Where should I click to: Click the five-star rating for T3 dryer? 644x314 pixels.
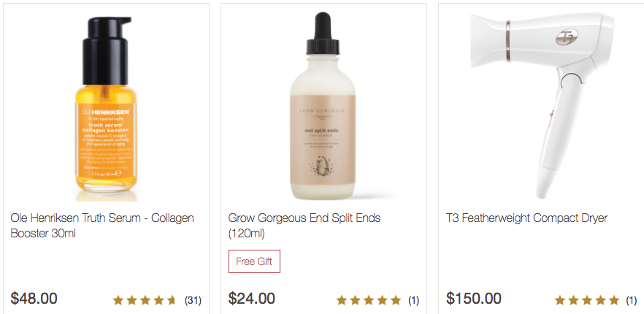pos(587,300)
